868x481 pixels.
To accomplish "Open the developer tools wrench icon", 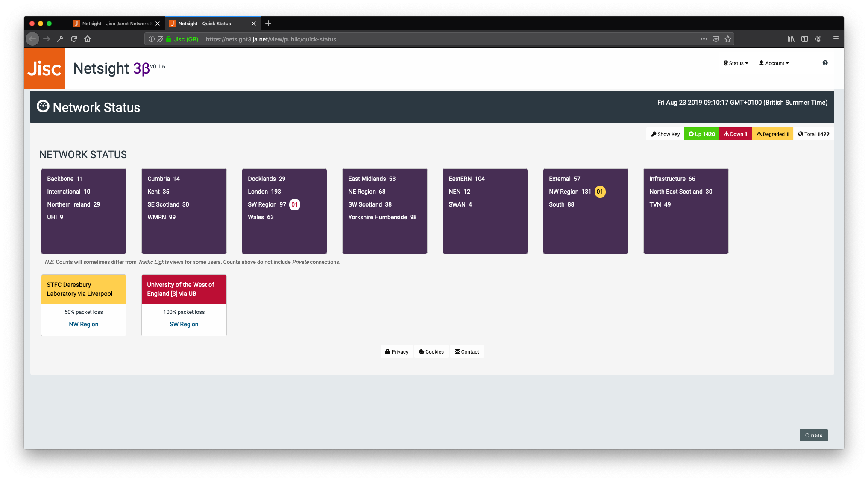I will click(x=60, y=39).
